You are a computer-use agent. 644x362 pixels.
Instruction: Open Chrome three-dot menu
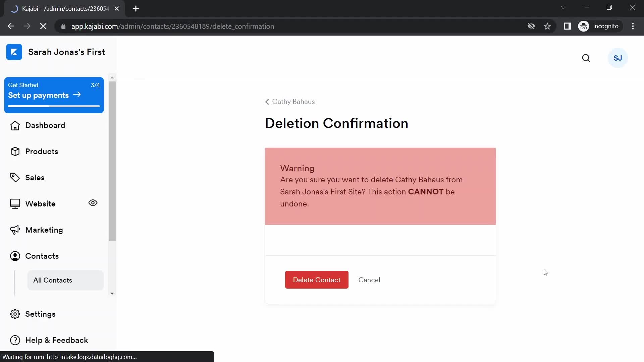tap(633, 26)
